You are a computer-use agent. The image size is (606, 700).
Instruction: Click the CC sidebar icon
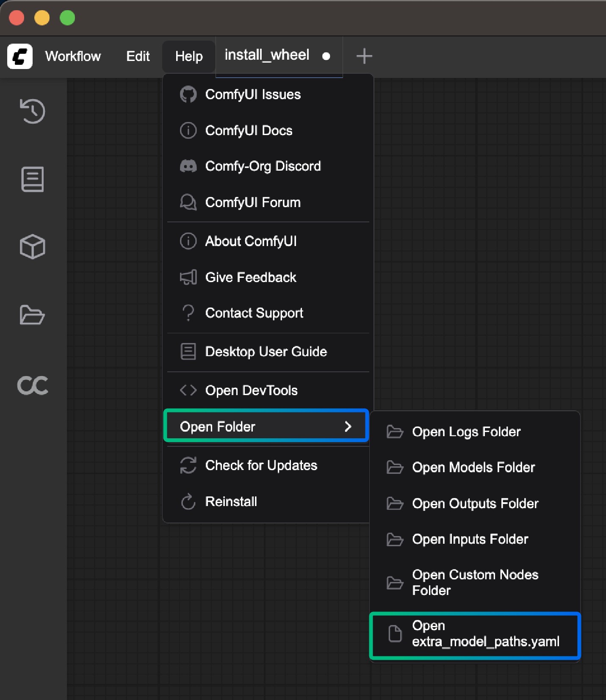point(33,385)
